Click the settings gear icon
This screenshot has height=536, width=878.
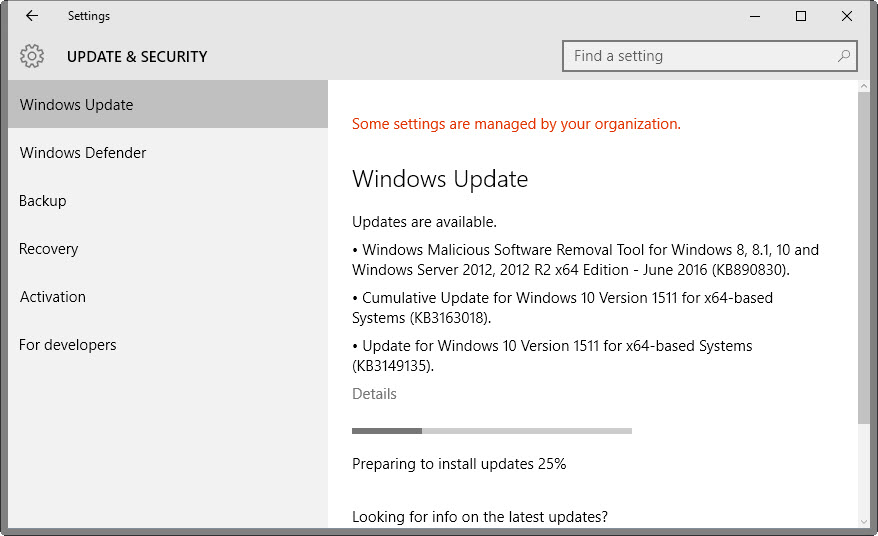point(32,56)
